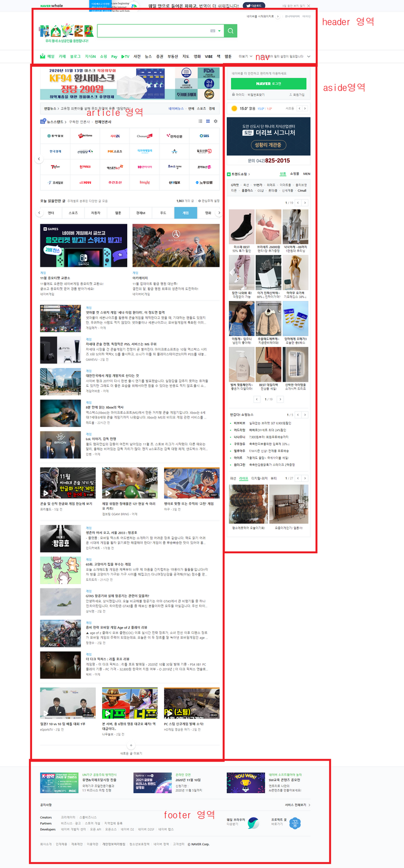Switch newsstand to grid view icon
This screenshot has height=868, width=404.
[x=208, y=121]
